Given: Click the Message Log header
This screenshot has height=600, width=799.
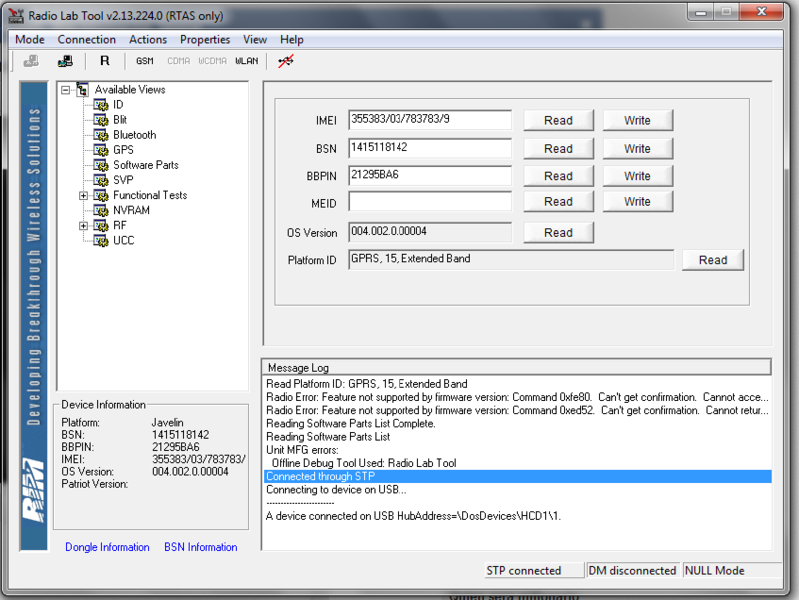Looking at the screenshot, I should [517, 368].
